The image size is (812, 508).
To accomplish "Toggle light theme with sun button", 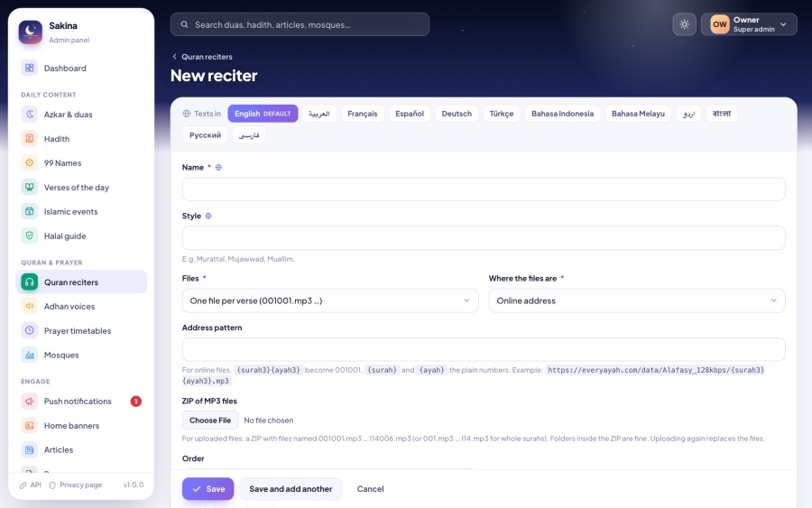I will [x=684, y=24].
